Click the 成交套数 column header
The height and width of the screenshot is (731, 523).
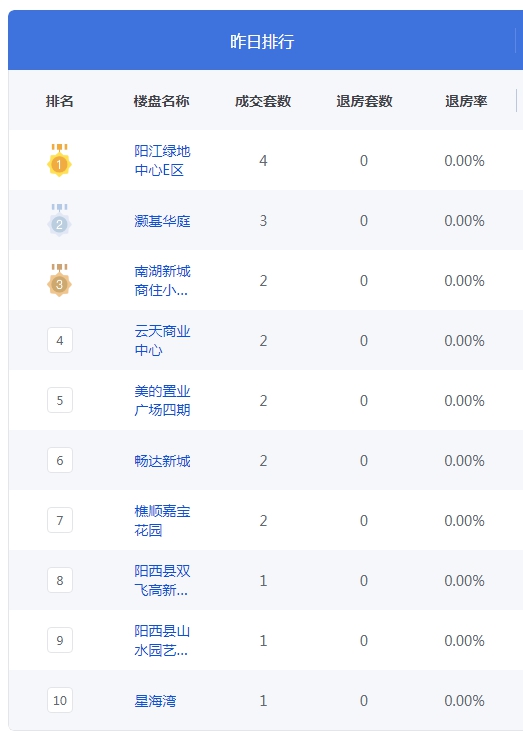pos(263,101)
